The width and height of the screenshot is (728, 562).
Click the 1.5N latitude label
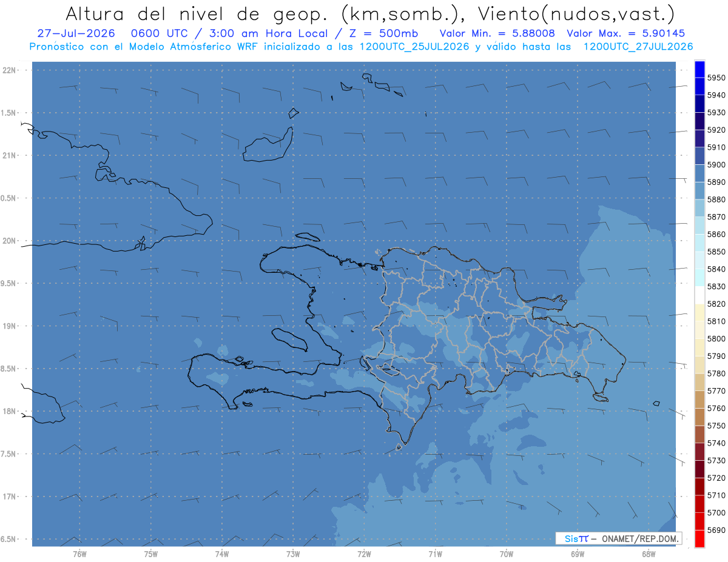(8, 113)
